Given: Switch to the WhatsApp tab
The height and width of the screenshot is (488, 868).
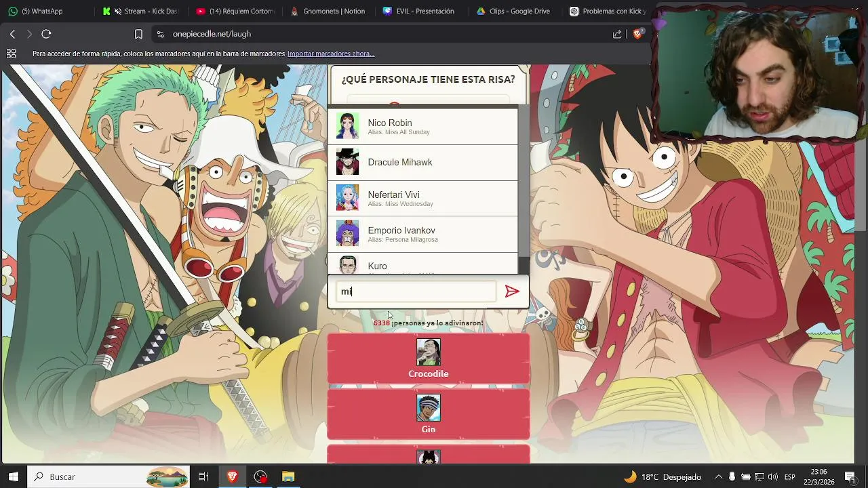Looking at the screenshot, I should pyautogui.click(x=47, y=11).
